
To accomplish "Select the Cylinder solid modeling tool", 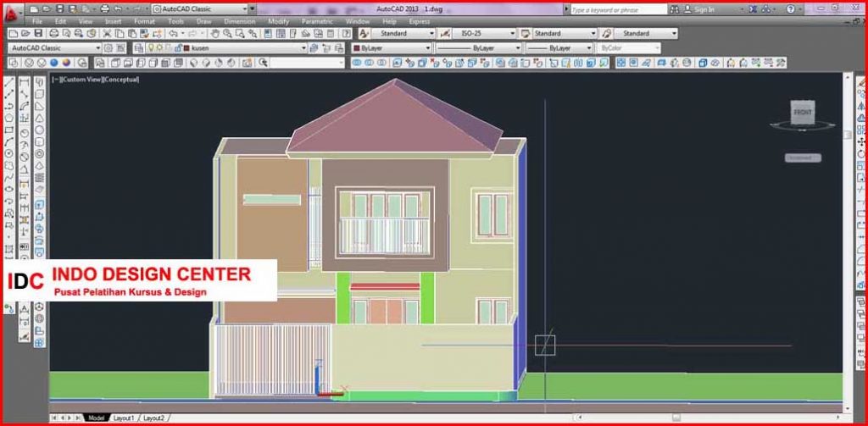I will pyautogui.click(x=40, y=141).
